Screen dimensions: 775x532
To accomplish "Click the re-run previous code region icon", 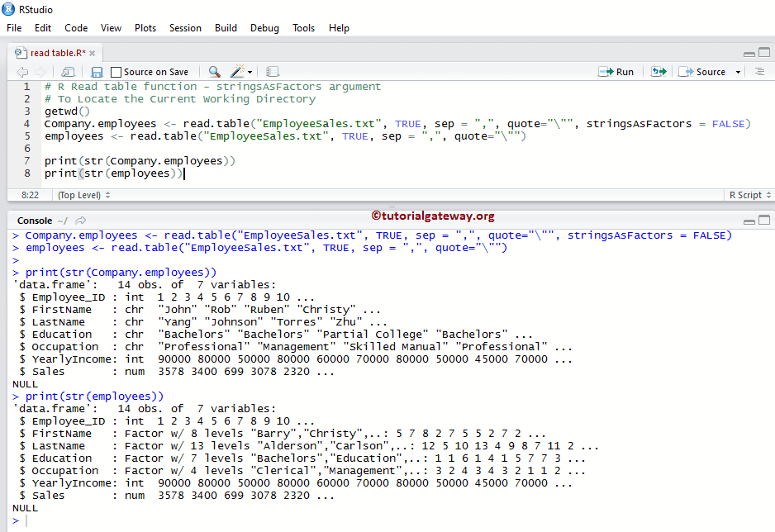I will (x=659, y=72).
